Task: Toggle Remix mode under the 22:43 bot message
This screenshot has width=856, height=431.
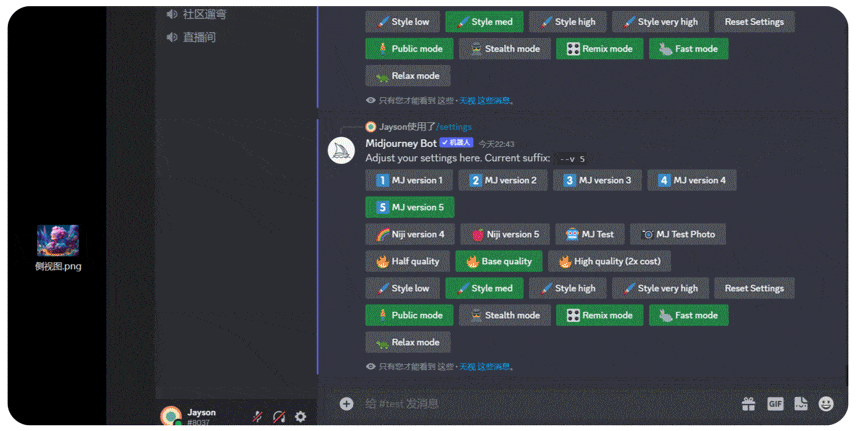Action: pos(599,315)
